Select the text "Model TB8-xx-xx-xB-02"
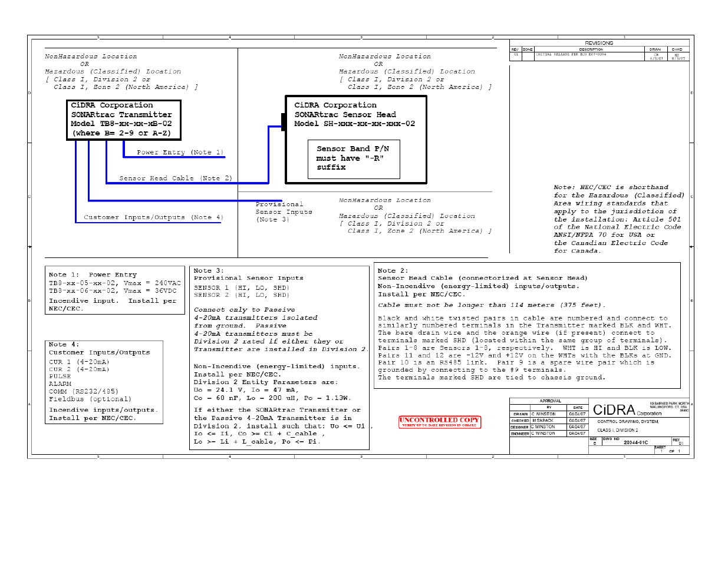Screen dimensions: 728x562 pyautogui.click(x=121, y=124)
